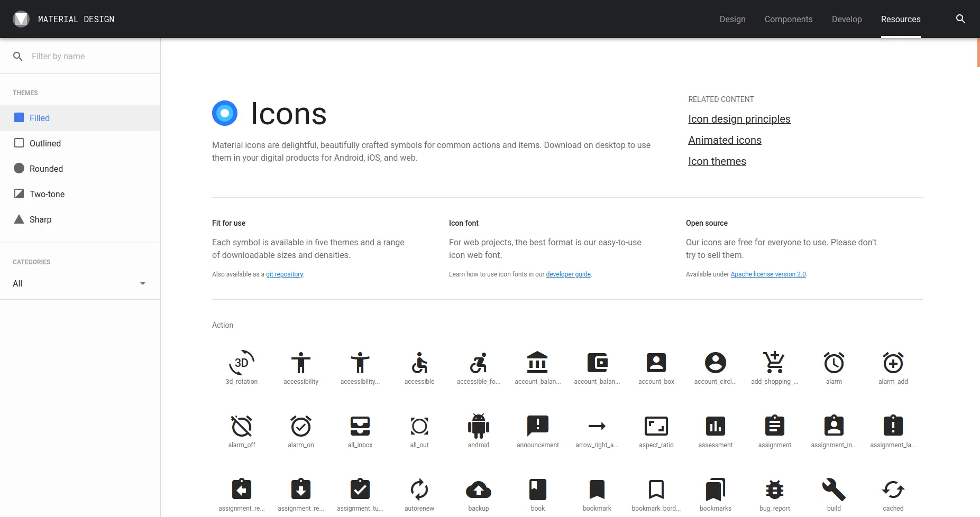Switch to the Two-tone theme
This screenshot has height=517, width=980.
click(80, 194)
